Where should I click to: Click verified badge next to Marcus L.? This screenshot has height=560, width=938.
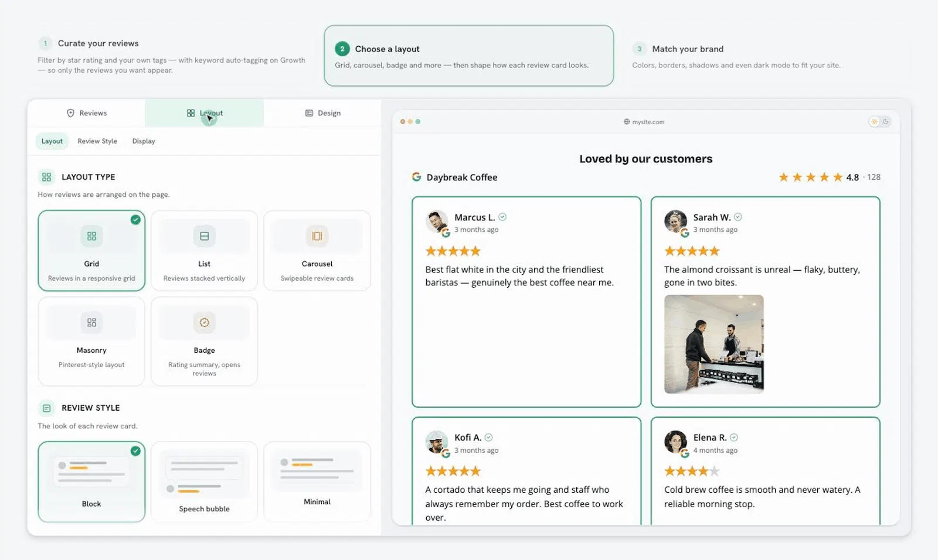502,217
